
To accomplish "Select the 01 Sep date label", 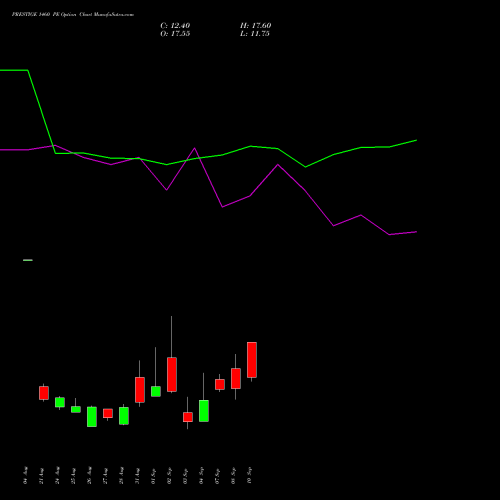I will point(153,476).
